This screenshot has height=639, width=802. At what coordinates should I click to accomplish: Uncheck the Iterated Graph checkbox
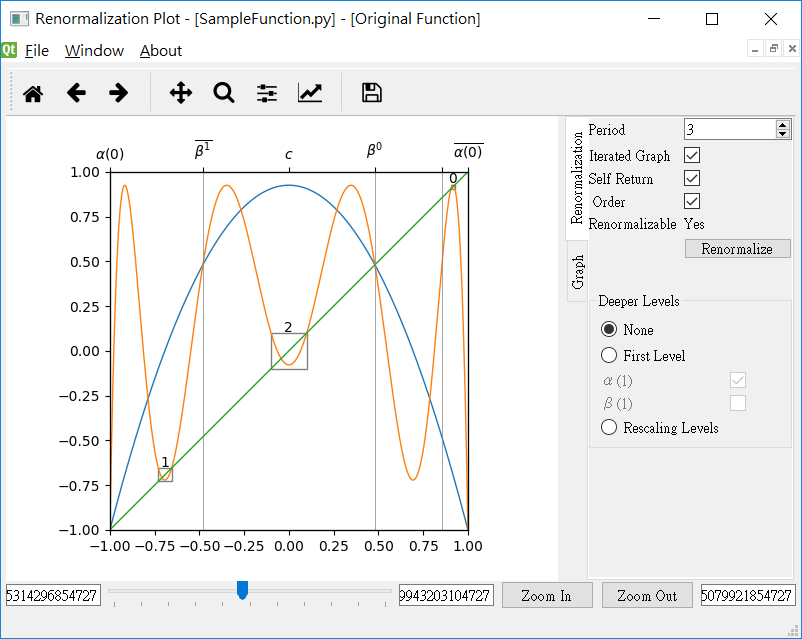[692, 156]
